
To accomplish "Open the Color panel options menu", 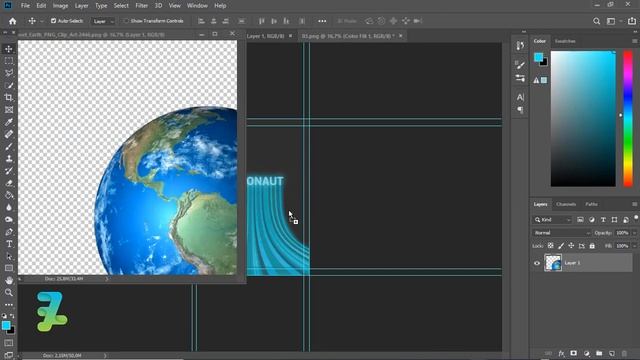I will pos(634,41).
